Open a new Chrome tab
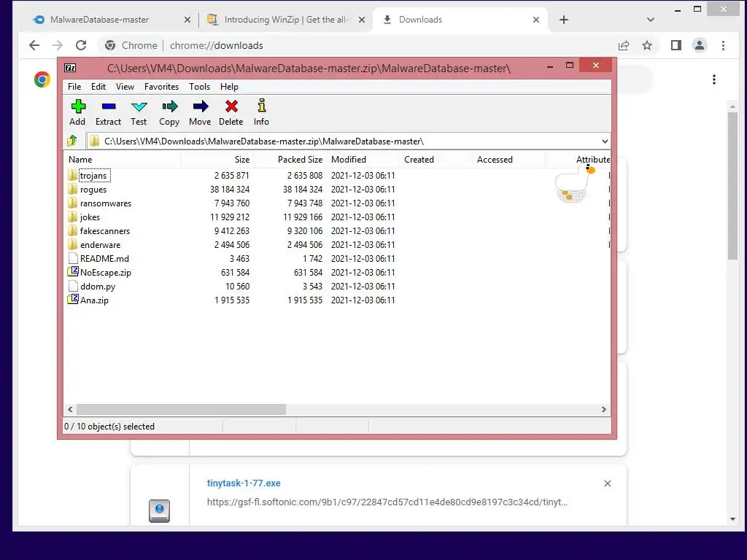 (564, 20)
